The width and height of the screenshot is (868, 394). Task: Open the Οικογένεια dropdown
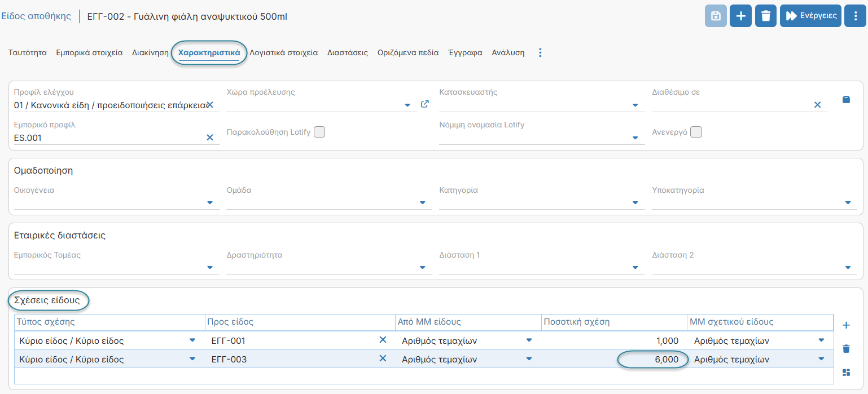[210, 203]
